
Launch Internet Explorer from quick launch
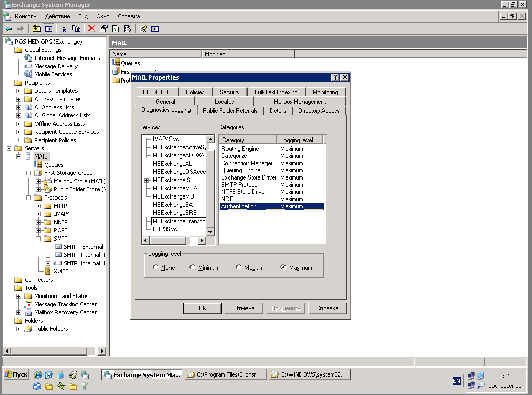tap(37, 374)
